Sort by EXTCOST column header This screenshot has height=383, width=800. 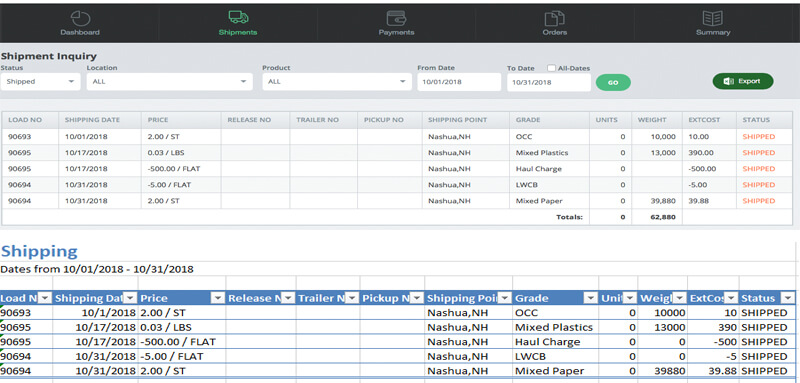coord(704,120)
